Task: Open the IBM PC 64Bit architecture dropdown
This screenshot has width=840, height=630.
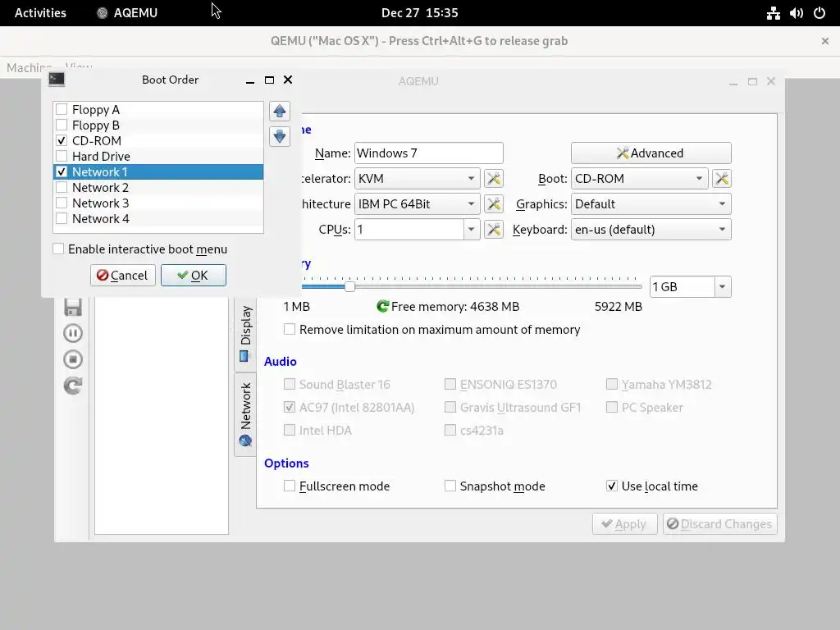Action: click(x=418, y=204)
